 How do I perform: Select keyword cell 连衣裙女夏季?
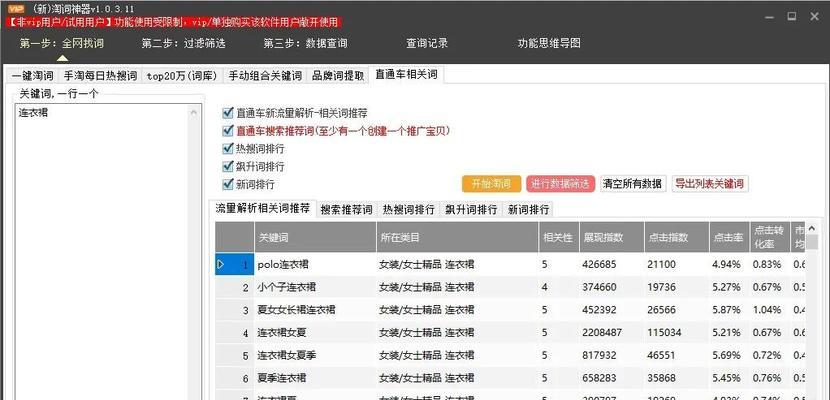coord(315,356)
